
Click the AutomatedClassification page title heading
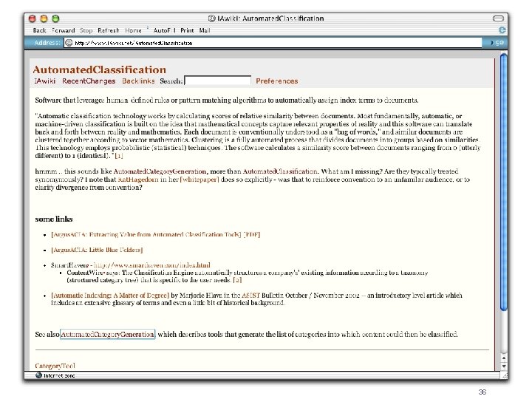click(x=100, y=69)
